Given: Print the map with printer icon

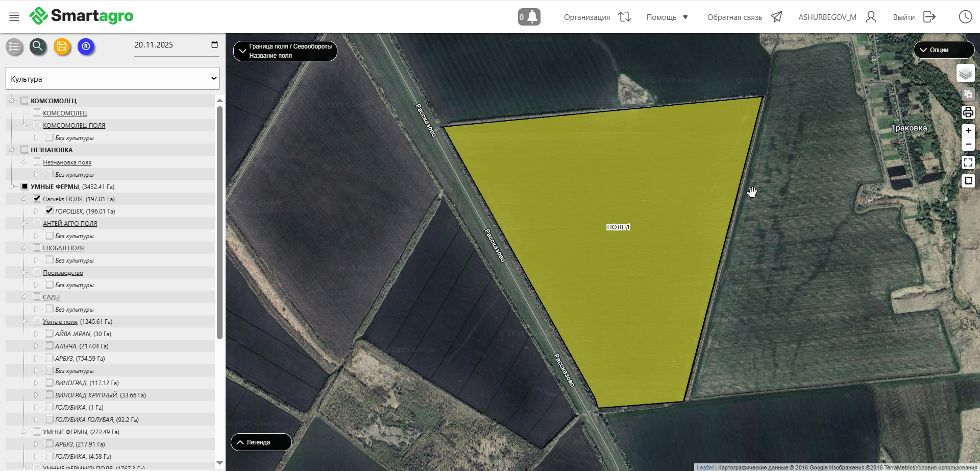Looking at the screenshot, I should coord(968,112).
